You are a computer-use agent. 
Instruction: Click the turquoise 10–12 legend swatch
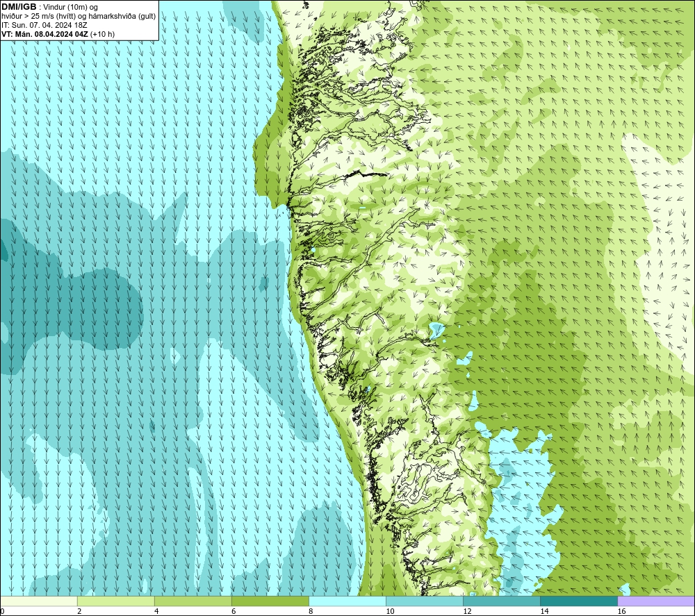[x=425, y=601]
